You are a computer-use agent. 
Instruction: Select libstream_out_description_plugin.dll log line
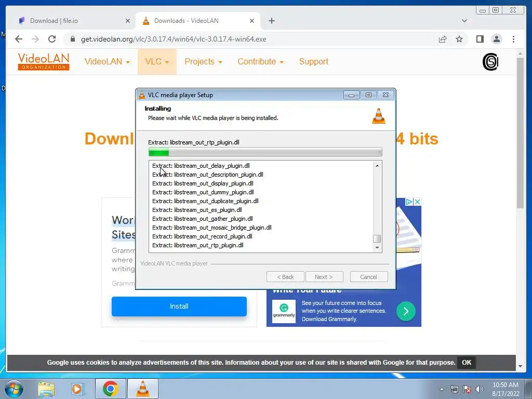pos(208,175)
